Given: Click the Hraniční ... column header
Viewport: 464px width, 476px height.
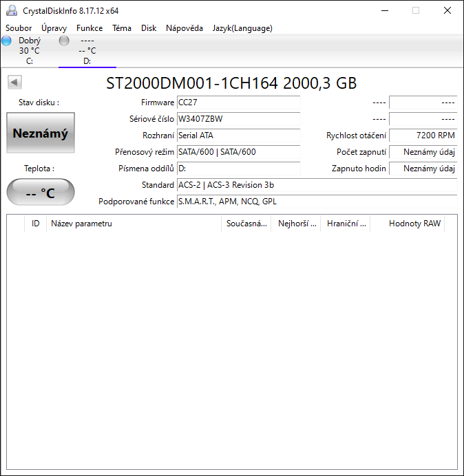Looking at the screenshot, I should (346, 224).
